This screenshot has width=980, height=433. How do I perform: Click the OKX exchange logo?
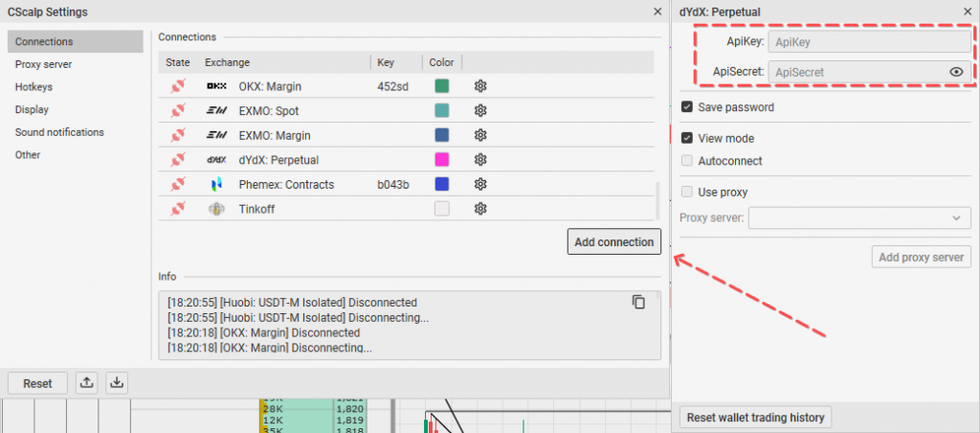pyautogui.click(x=216, y=86)
